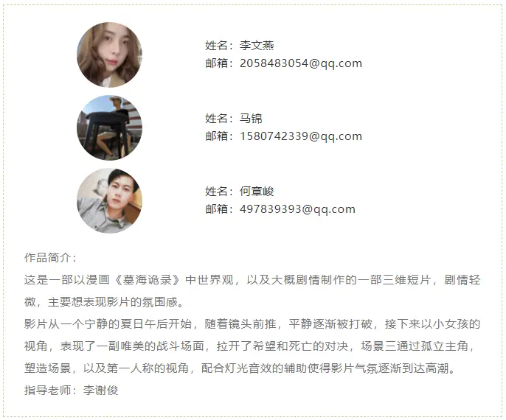Click the email 497839393@qq.com
The width and height of the screenshot is (506, 420).
click(297, 209)
